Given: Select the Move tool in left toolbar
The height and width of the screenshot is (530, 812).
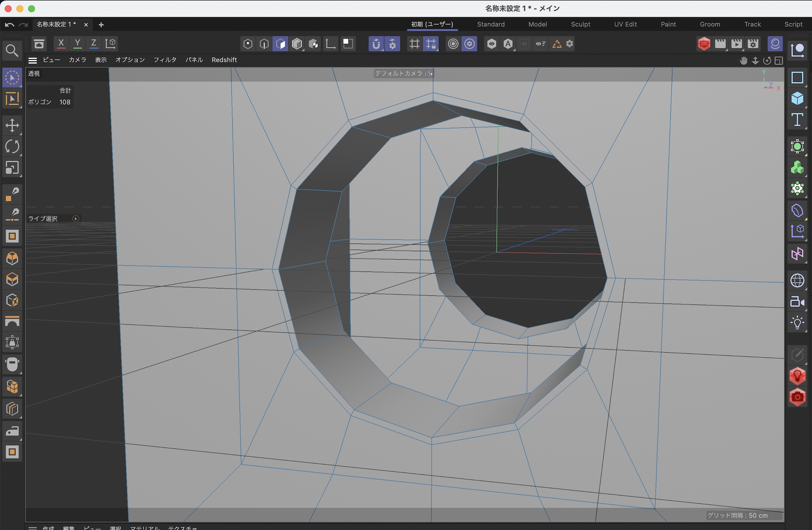Looking at the screenshot, I should pos(12,125).
